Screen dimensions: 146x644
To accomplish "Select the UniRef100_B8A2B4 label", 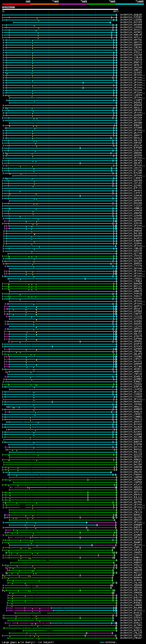I will (131, 284).
